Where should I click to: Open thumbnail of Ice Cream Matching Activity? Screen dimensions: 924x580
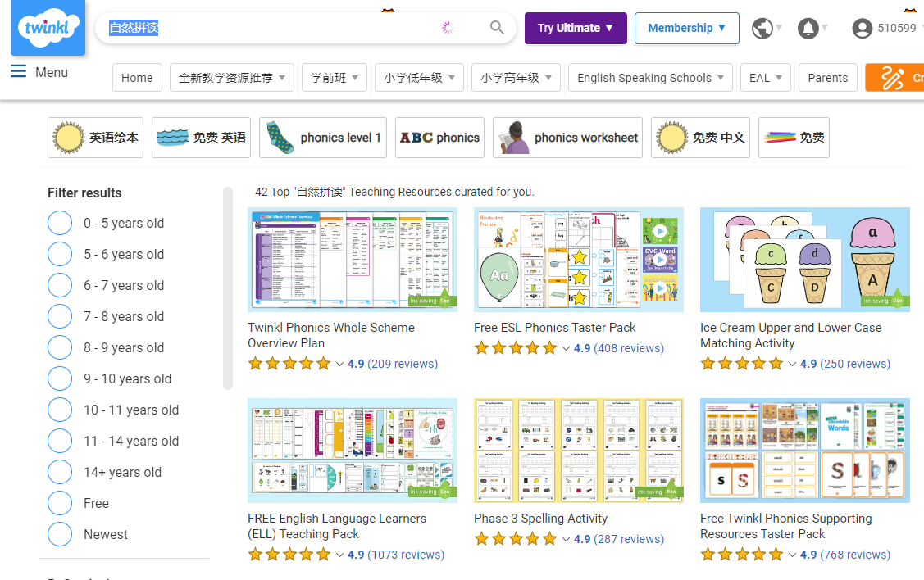point(805,259)
